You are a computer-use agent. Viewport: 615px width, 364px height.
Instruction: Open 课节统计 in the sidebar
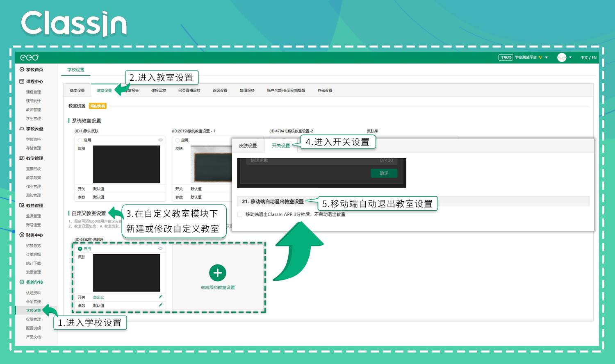coord(34,101)
